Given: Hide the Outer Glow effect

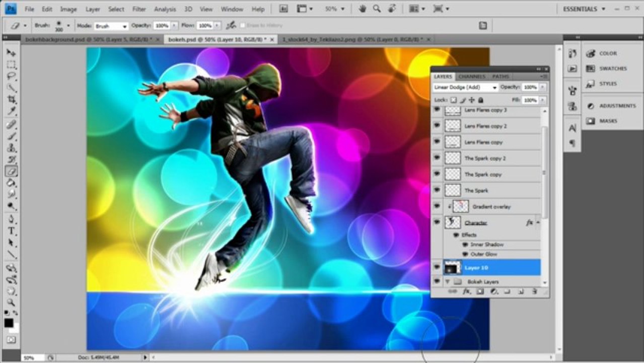Looking at the screenshot, I should click(x=464, y=254).
